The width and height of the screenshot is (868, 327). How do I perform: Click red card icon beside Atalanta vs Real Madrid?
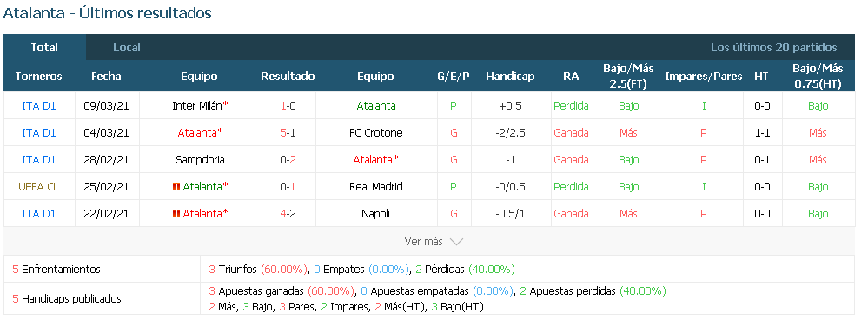click(x=176, y=187)
